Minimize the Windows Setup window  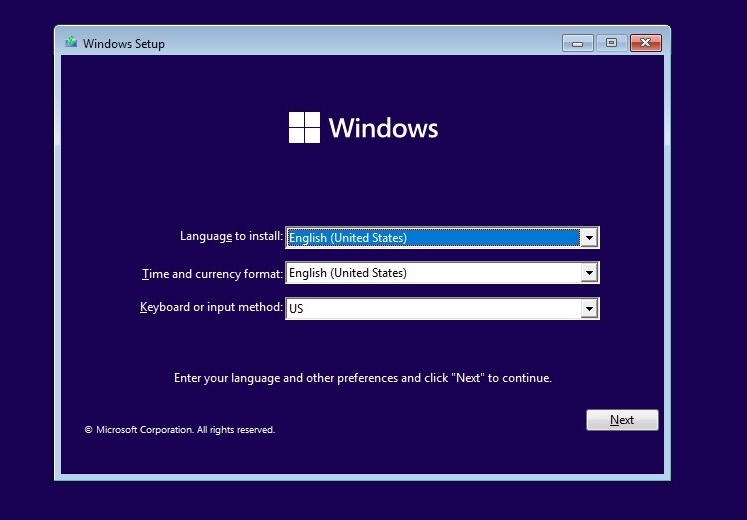coord(577,43)
